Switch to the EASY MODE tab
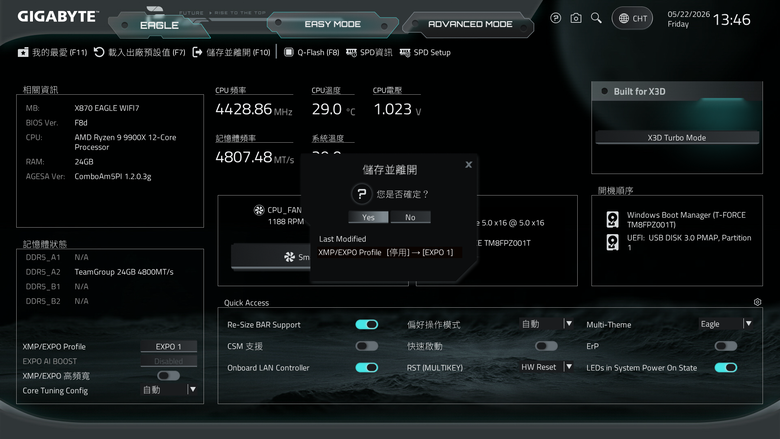The height and width of the screenshot is (439, 780). [332, 24]
